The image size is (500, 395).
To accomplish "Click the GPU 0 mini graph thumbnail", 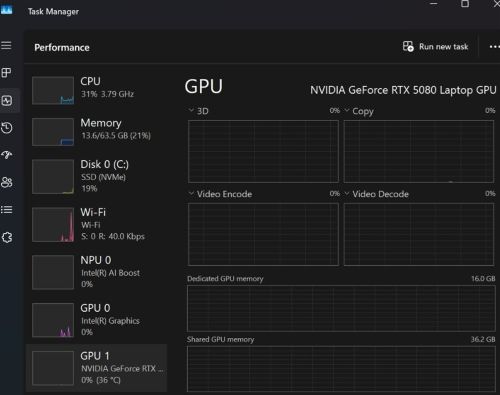I will click(x=53, y=320).
